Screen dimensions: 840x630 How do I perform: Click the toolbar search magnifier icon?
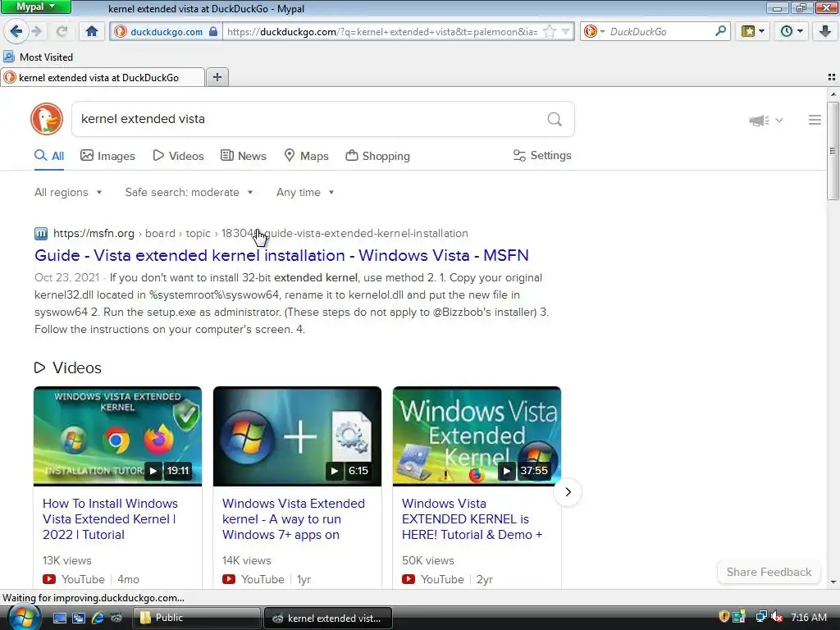[720, 31]
